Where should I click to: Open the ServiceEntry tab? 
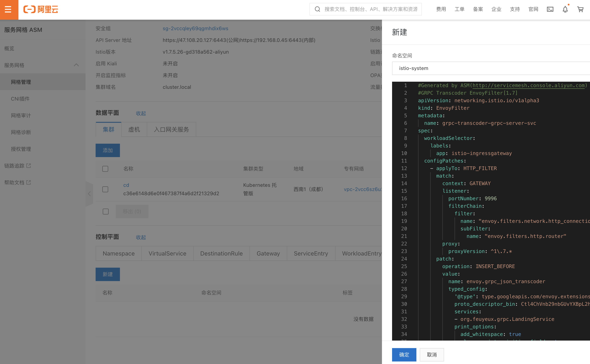pos(311,253)
